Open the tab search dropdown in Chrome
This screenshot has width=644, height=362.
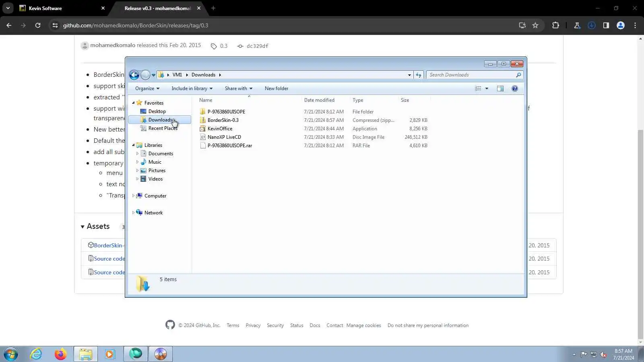(x=8, y=8)
